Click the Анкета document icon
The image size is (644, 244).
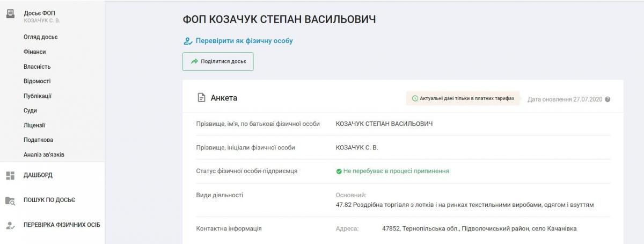pos(202,98)
